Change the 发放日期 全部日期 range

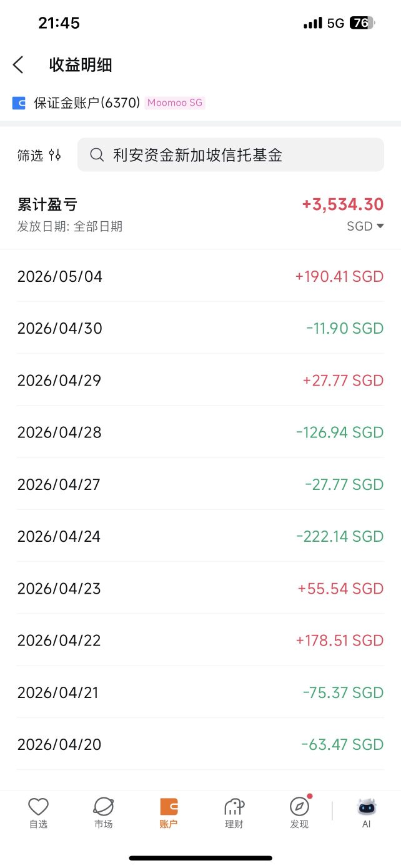click(x=70, y=226)
